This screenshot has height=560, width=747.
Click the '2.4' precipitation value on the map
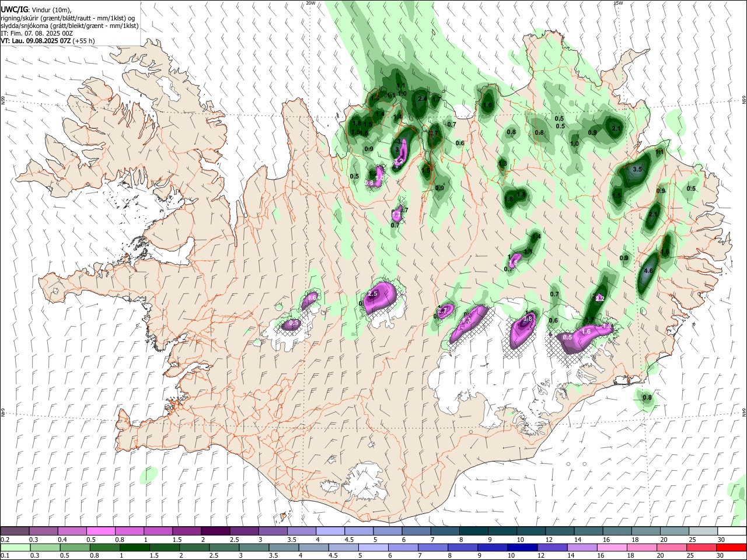422,99
